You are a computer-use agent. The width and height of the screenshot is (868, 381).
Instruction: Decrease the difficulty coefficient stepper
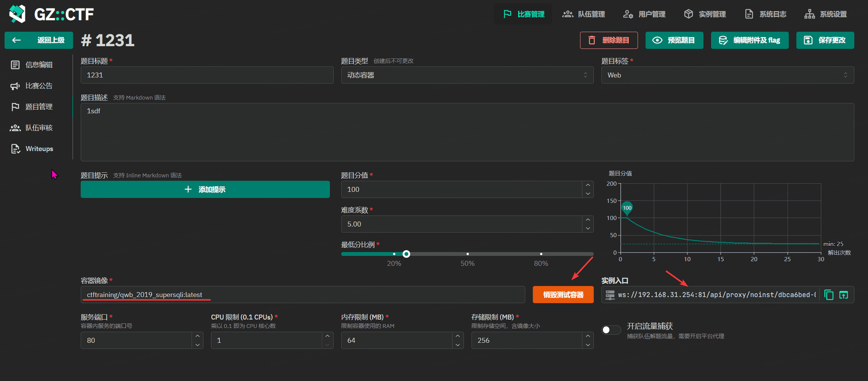pyautogui.click(x=588, y=229)
